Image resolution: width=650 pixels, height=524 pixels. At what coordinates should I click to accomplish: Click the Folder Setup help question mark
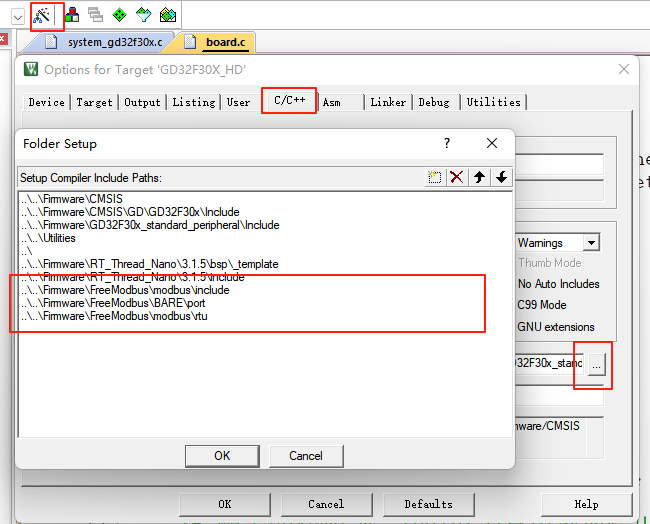[447, 143]
